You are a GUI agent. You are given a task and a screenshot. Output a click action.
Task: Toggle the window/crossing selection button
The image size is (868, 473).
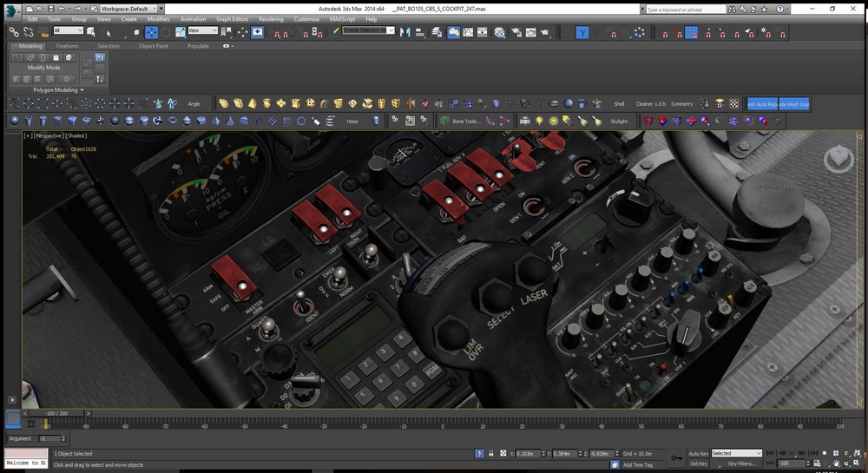[136, 32]
